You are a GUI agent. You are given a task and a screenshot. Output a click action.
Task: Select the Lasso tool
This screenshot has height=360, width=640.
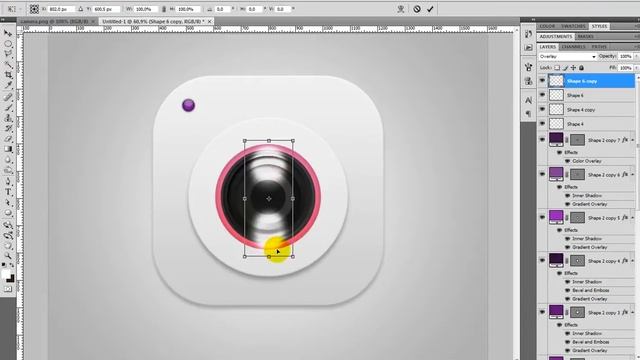pos(8,54)
